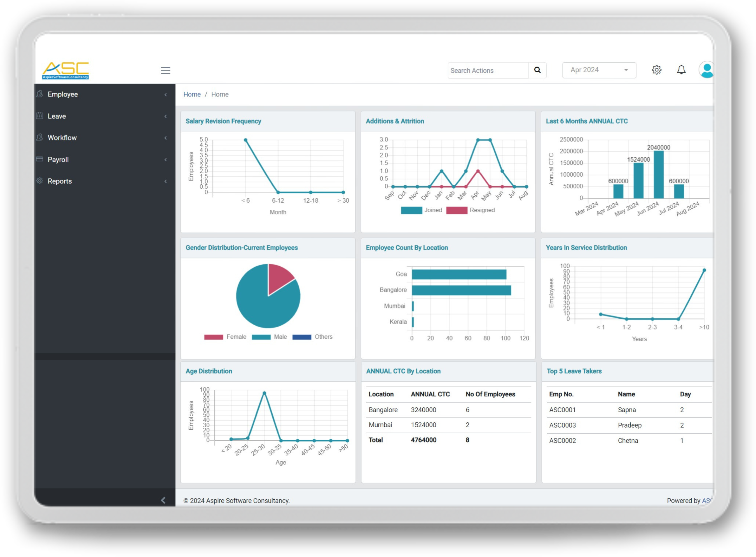Click the Home breadcrumb link

(x=192, y=94)
